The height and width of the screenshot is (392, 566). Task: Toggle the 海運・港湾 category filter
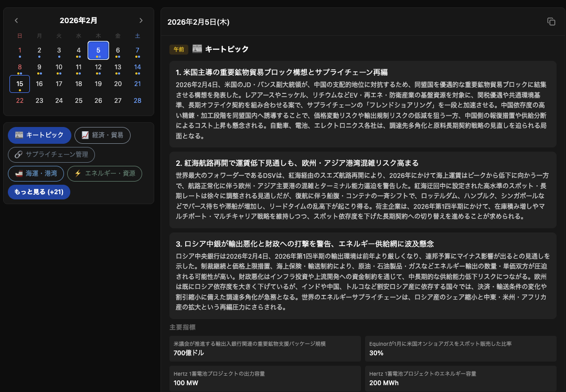point(36,173)
